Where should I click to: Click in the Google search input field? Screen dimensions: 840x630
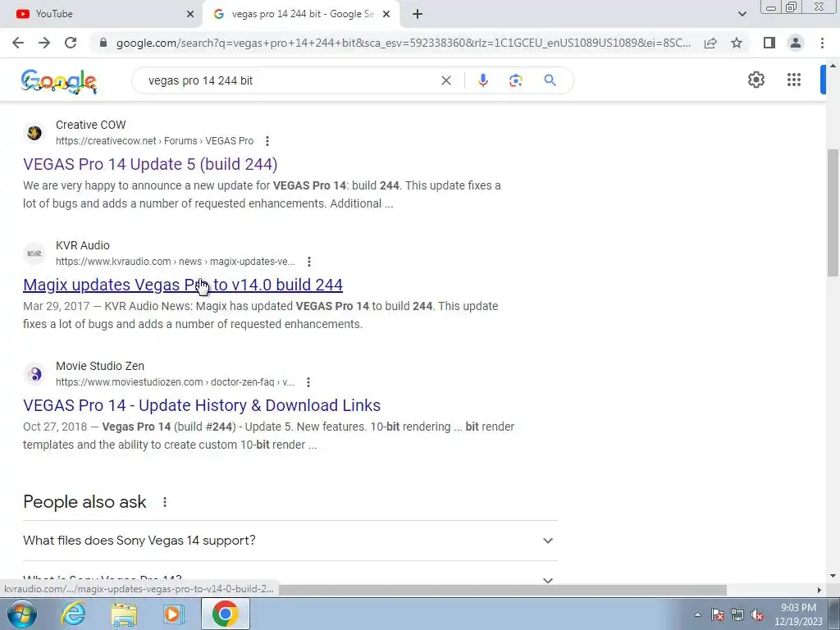(290, 80)
